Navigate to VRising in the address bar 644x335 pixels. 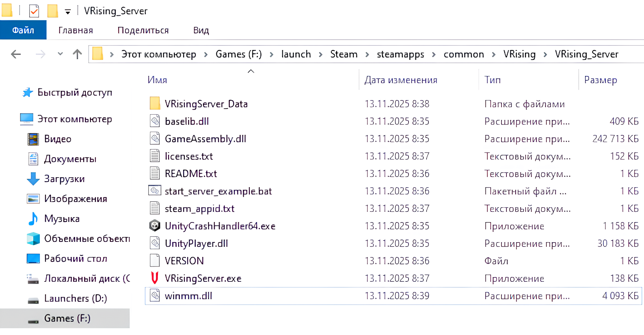tap(520, 54)
